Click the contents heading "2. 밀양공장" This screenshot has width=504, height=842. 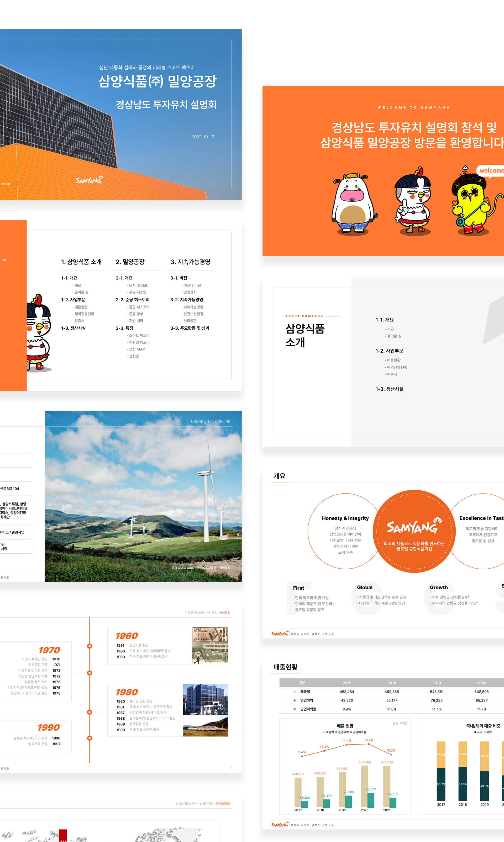tap(130, 262)
